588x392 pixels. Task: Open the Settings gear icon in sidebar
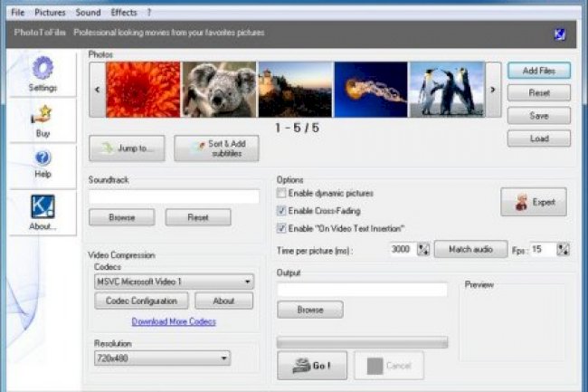pyautogui.click(x=43, y=69)
